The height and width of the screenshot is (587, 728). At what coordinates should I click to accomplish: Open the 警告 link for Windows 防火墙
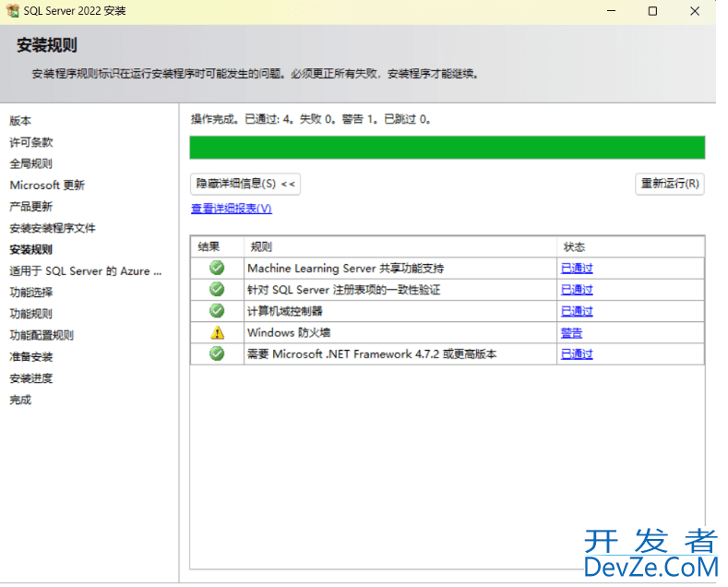click(571, 333)
